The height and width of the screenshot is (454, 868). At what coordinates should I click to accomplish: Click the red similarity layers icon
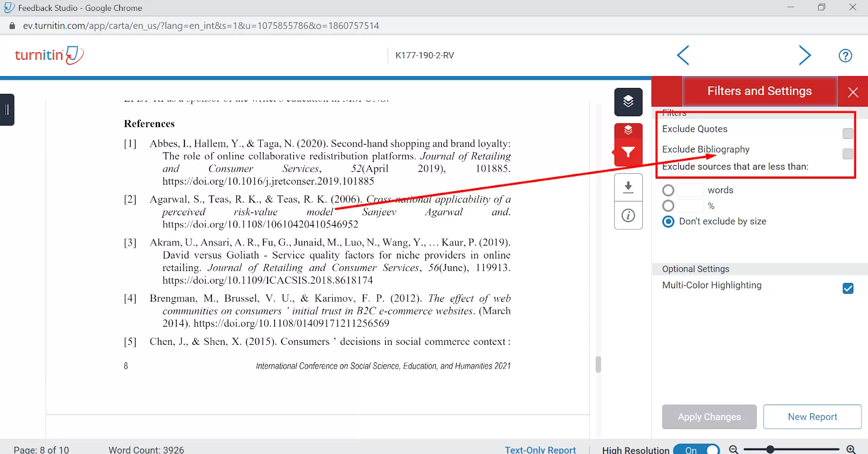[x=628, y=130]
